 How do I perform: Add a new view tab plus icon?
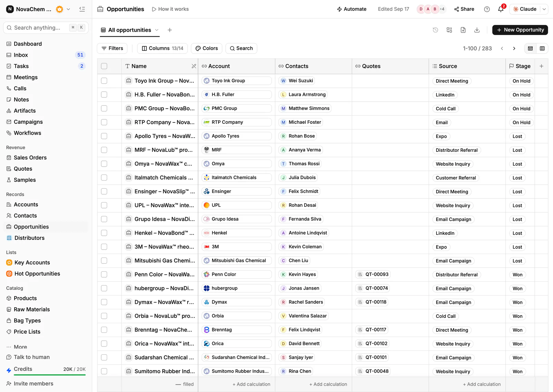tap(170, 30)
